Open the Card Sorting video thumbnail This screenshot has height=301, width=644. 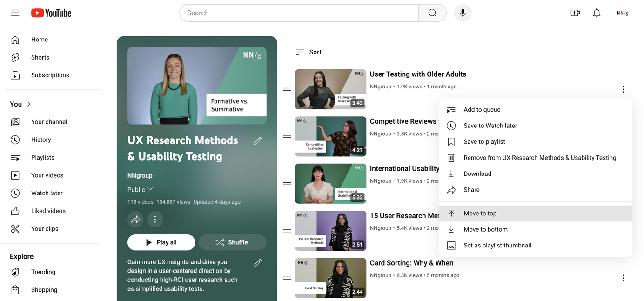point(330,278)
